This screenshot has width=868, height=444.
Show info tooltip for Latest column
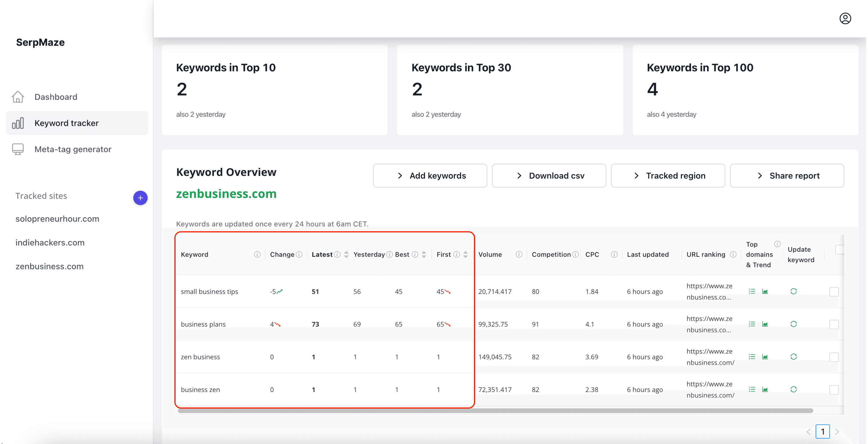click(337, 254)
